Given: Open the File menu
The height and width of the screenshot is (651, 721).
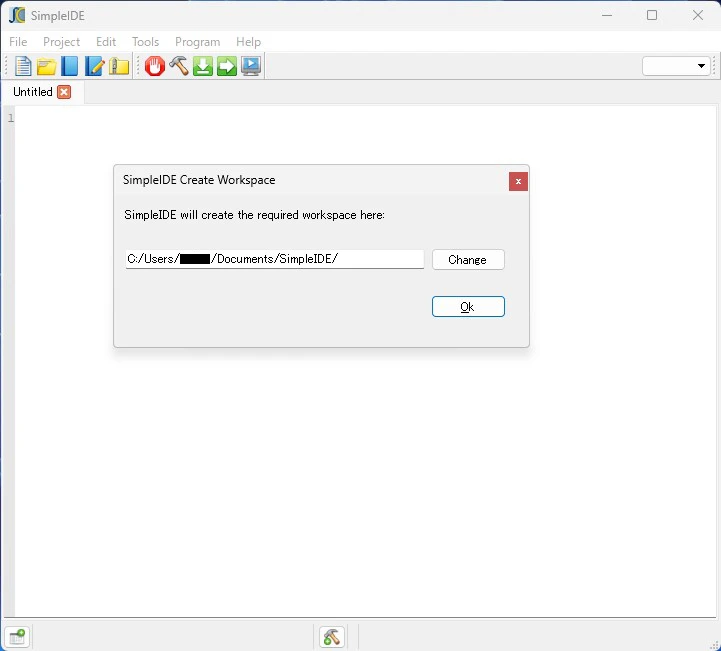Looking at the screenshot, I should (18, 42).
